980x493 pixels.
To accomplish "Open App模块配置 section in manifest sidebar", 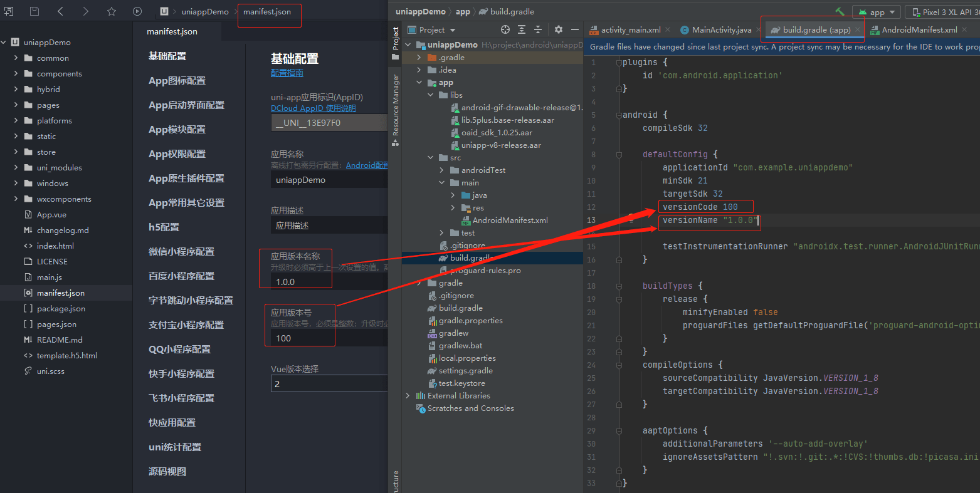I will tap(177, 130).
